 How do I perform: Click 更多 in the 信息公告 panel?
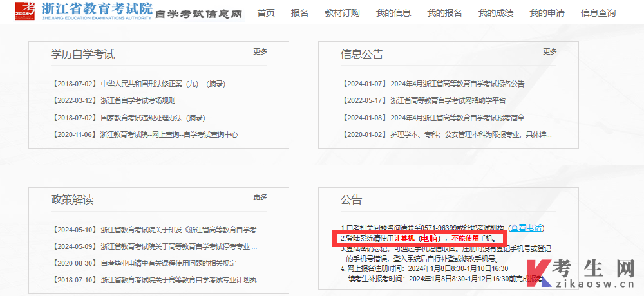click(550, 51)
